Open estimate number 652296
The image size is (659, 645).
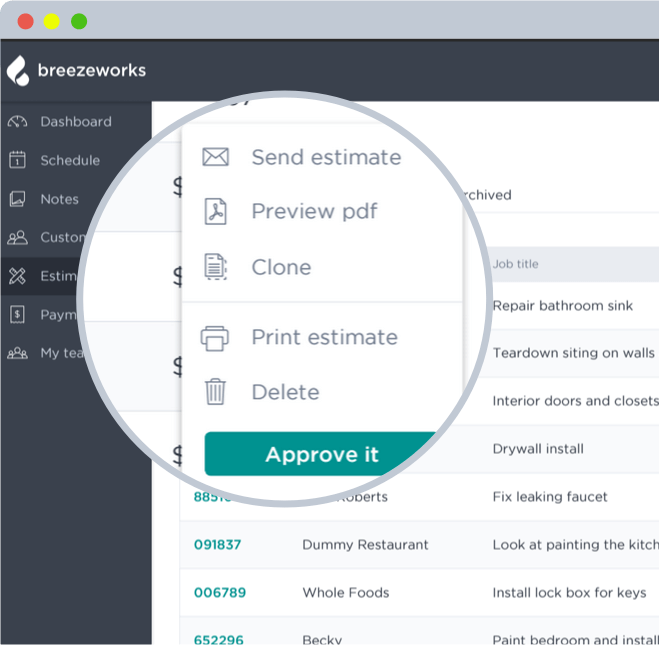(219, 640)
